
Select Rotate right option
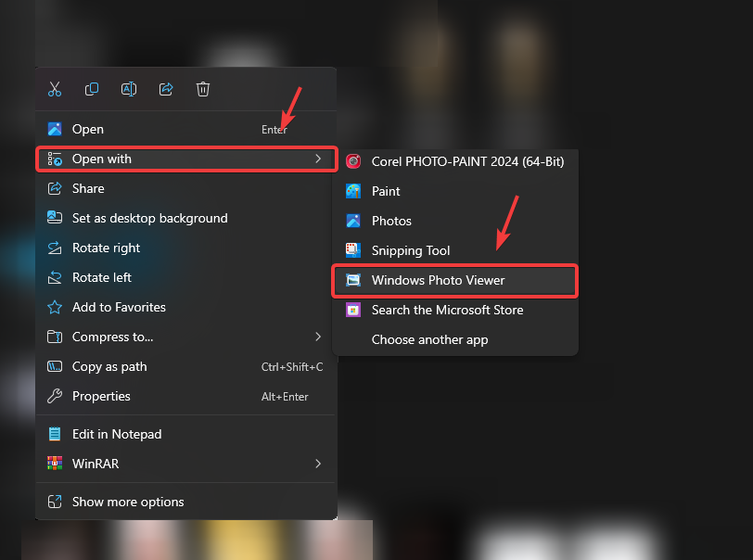pyautogui.click(x=185, y=248)
